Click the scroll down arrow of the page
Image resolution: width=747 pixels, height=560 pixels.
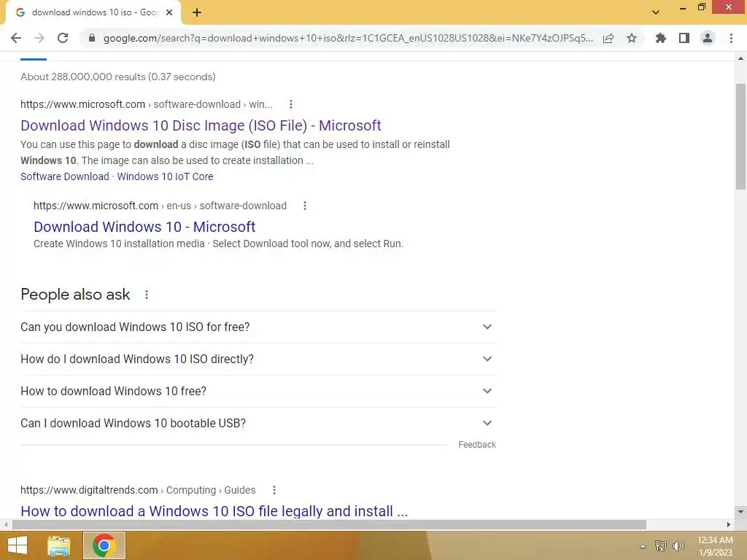click(740, 512)
